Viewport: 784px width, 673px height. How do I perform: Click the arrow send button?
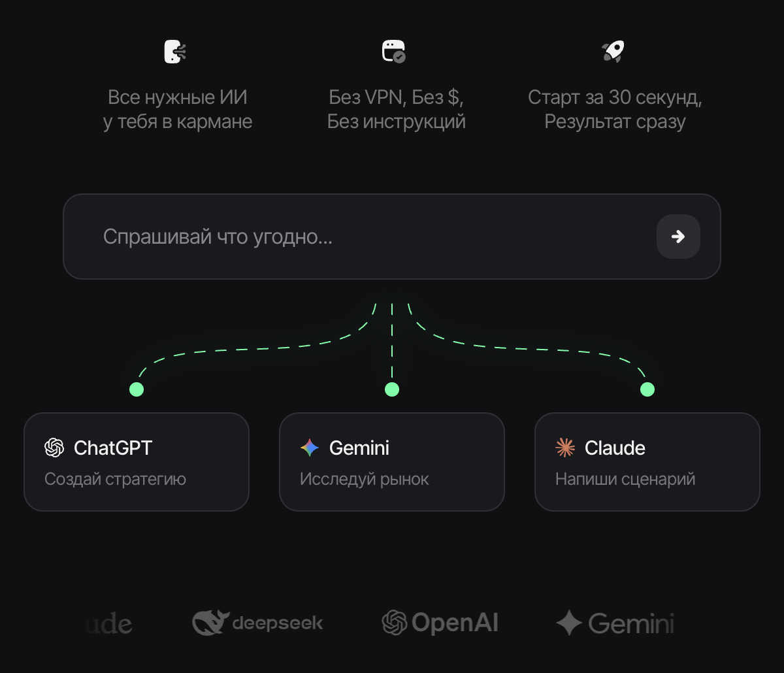[678, 237]
